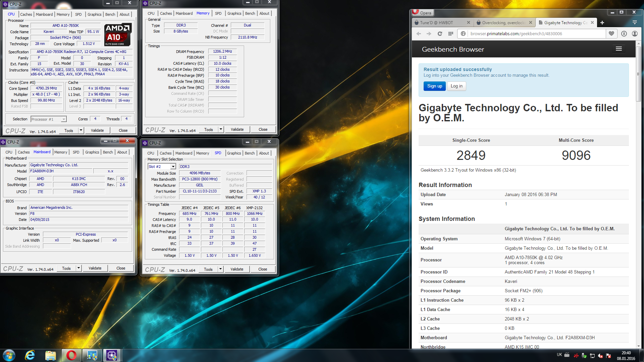644x362 pixels.
Task: Open Opera Speed Dial grid icon
Action: (x=450, y=34)
